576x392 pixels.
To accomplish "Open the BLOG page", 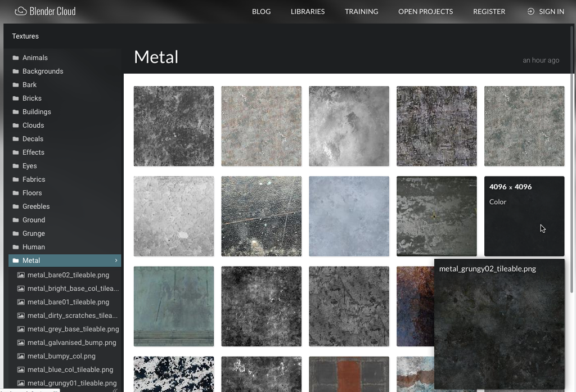I will pos(261,11).
